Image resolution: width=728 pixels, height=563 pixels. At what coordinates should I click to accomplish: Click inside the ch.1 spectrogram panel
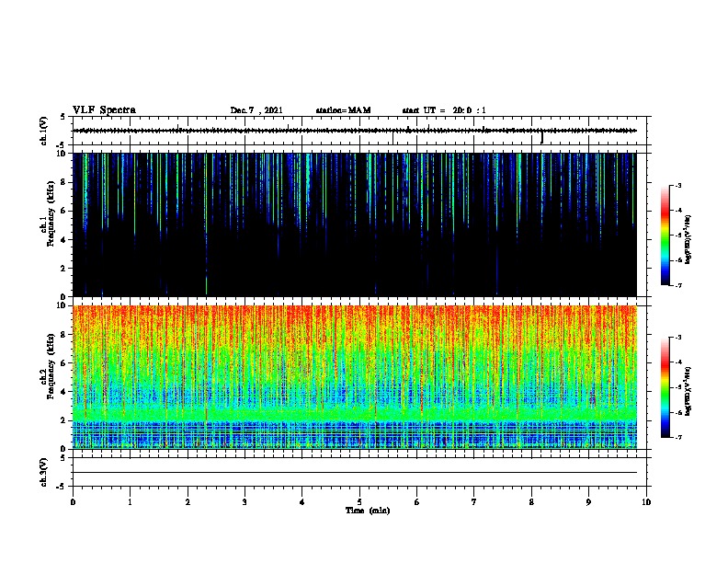[x=355, y=224]
